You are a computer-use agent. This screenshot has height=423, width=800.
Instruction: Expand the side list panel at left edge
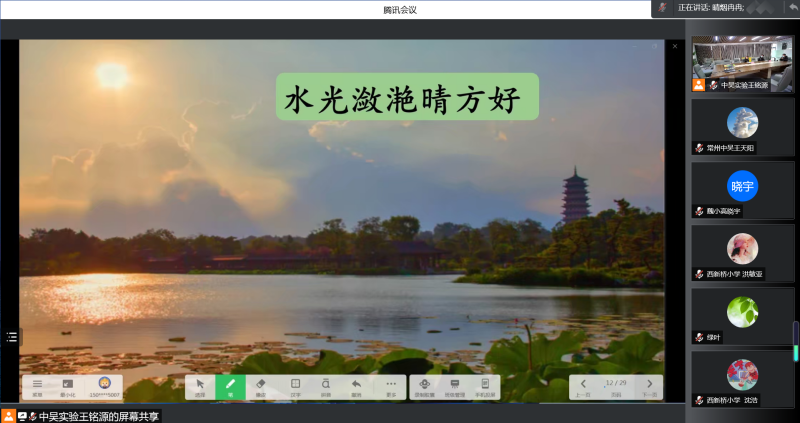[11, 337]
